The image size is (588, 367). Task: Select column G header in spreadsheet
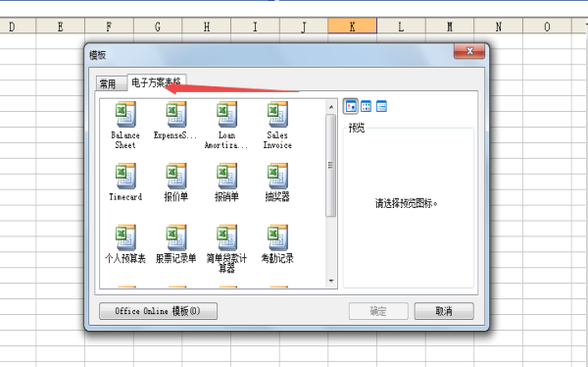click(x=158, y=26)
